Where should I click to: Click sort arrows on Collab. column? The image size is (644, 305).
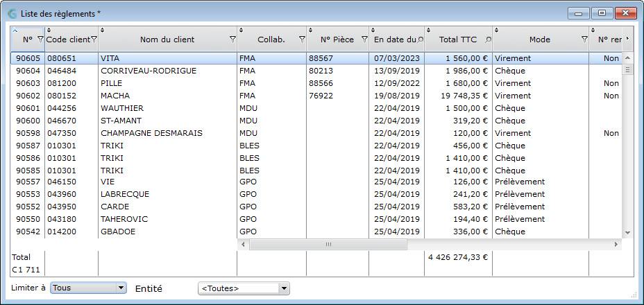pos(241,30)
